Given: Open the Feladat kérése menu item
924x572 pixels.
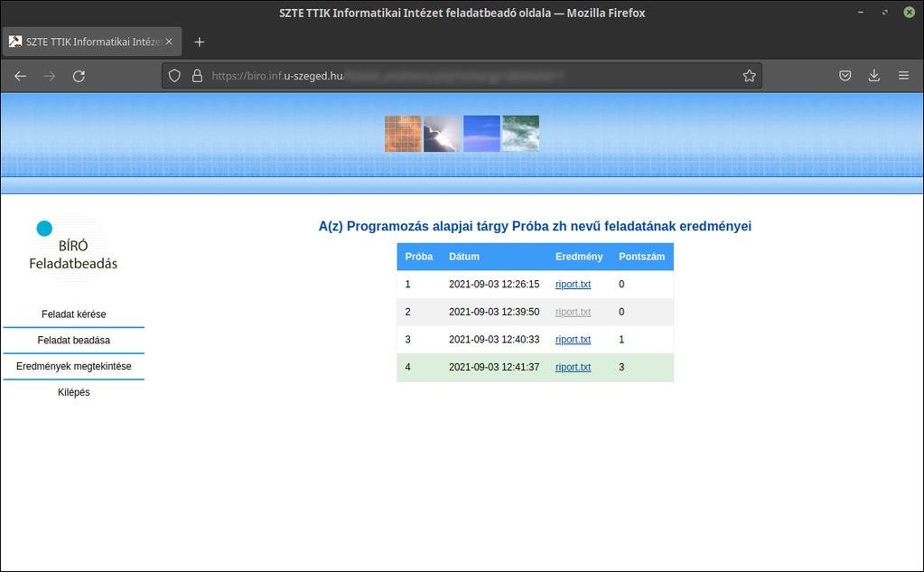Looking at the screenshot, I should click(x=74, y=314).
